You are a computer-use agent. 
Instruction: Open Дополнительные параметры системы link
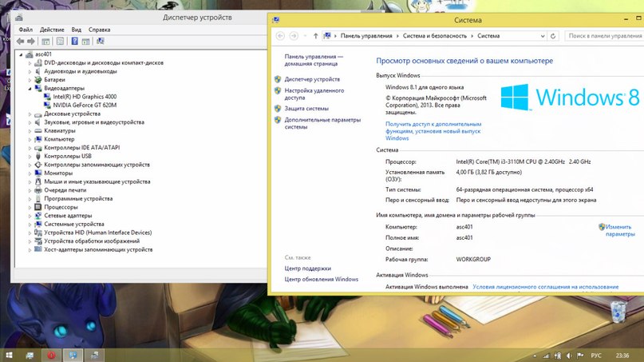(x=322, y=123)
